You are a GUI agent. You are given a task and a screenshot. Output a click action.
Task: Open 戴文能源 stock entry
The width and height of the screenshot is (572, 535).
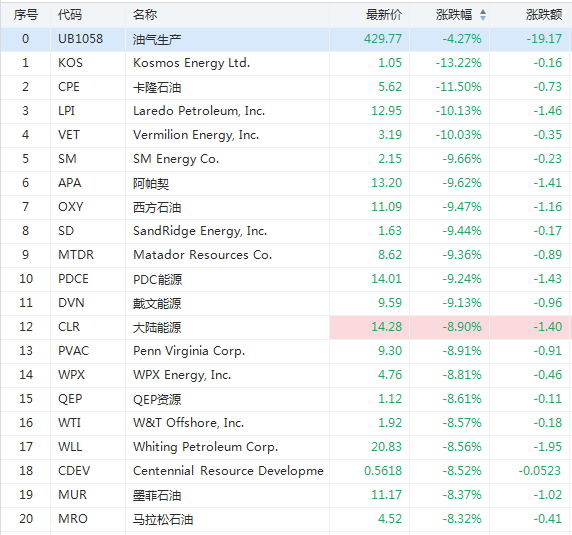coord(157,303)
